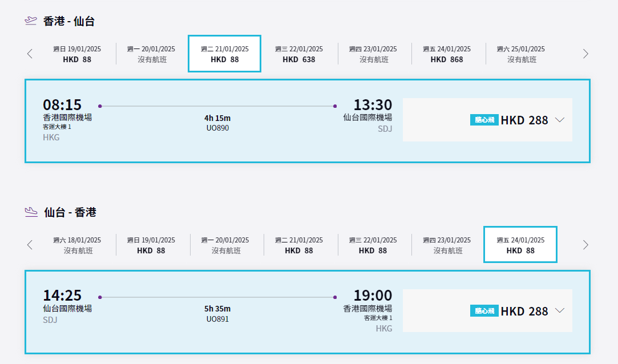This screenshot has width=618, height=364.
Task: Go to next return dates arrow
Action: click(x=585, y=245)
